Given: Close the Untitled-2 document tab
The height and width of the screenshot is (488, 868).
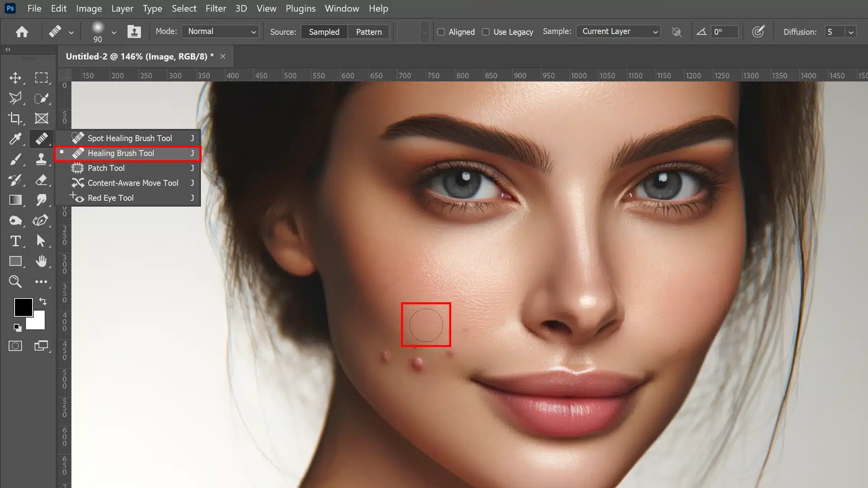Looking at the screenshot, I should point(223,56).
